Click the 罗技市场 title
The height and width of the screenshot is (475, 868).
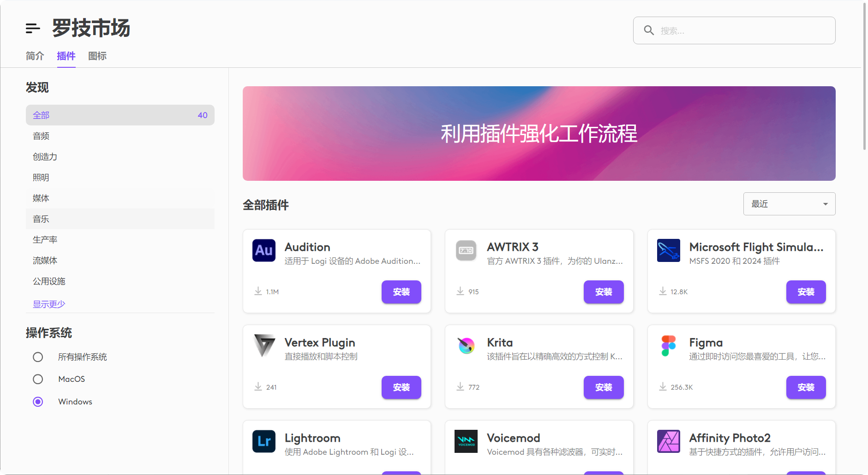tap(91, 28)
